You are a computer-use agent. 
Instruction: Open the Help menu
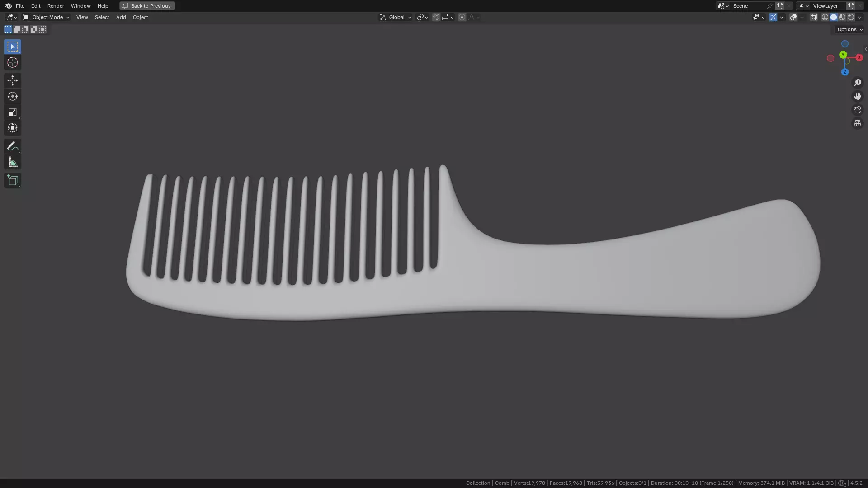pos(103,6)
